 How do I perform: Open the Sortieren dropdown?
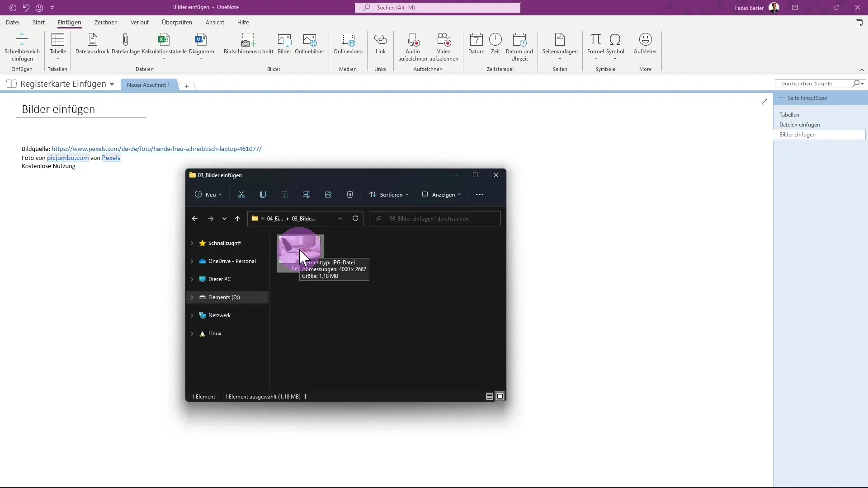pos(389,195)
